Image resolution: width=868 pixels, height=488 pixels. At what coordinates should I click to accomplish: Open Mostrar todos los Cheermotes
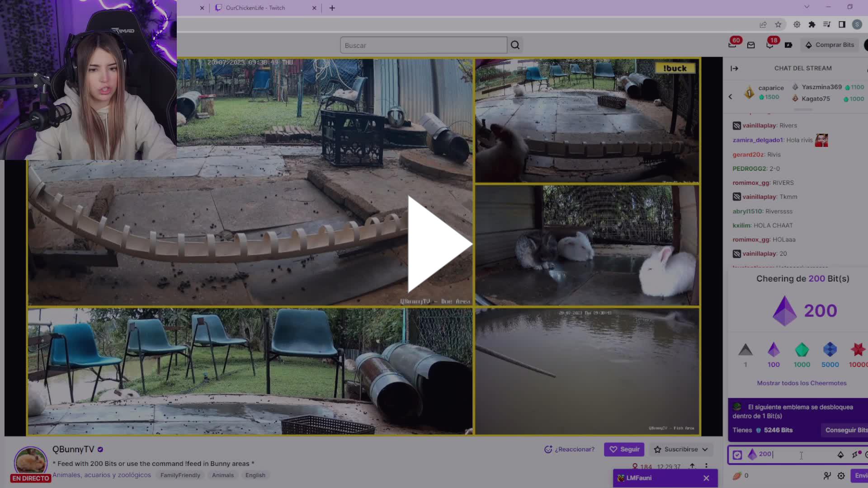[802, 383]
